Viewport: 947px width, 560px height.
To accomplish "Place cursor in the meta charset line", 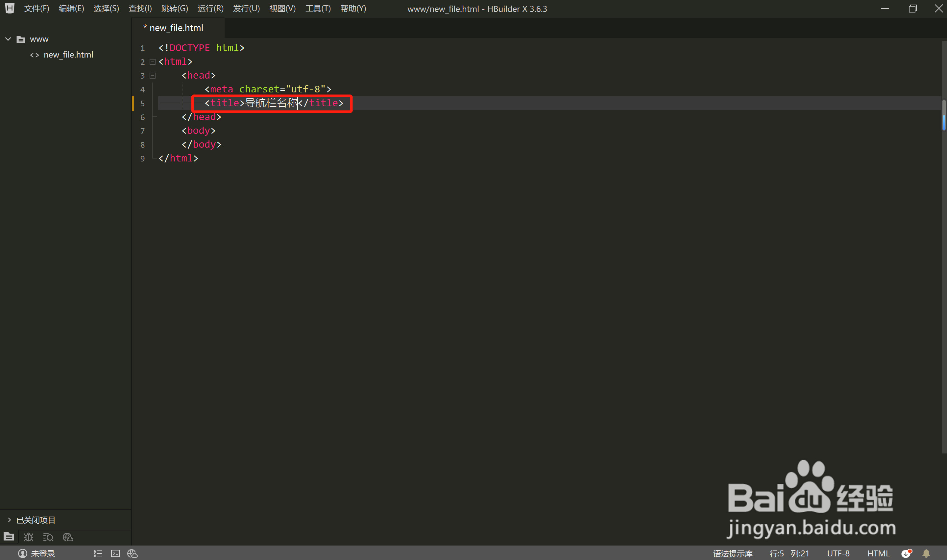I will tap(268, 89).
